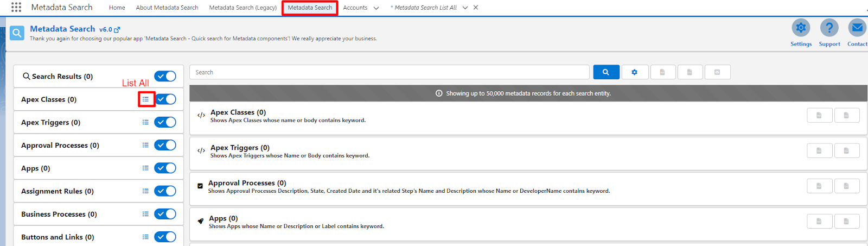Open the About Metadata Search tab
The height and width of the screenshot is (246, 868).
point(167,8)
